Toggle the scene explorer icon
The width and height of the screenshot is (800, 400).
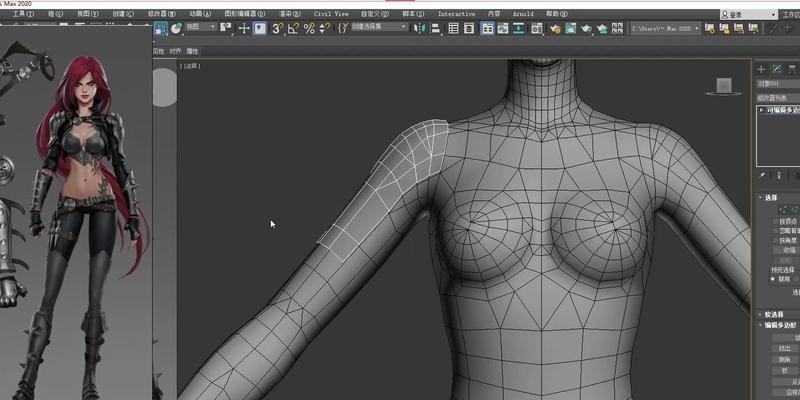453,28
